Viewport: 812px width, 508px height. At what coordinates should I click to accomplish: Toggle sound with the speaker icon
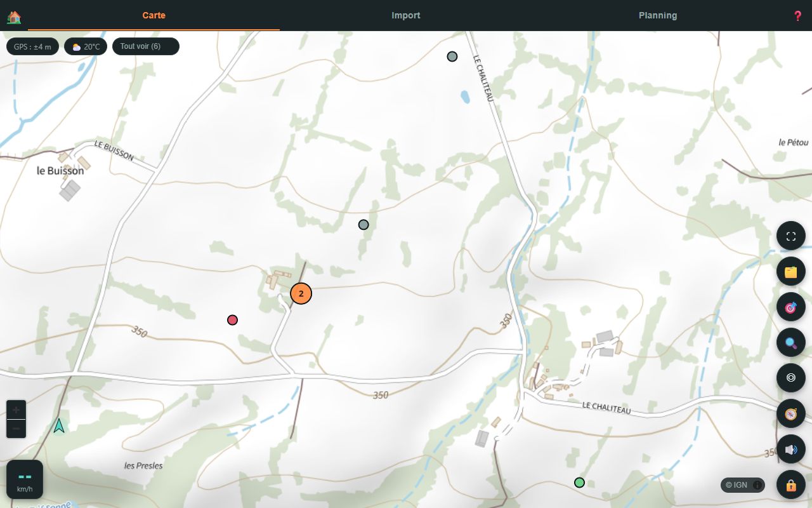click(x=791, y=450)
